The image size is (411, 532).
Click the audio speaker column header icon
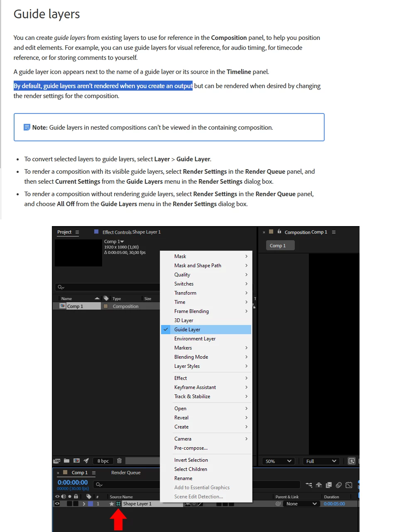click(x=64, y=496)
